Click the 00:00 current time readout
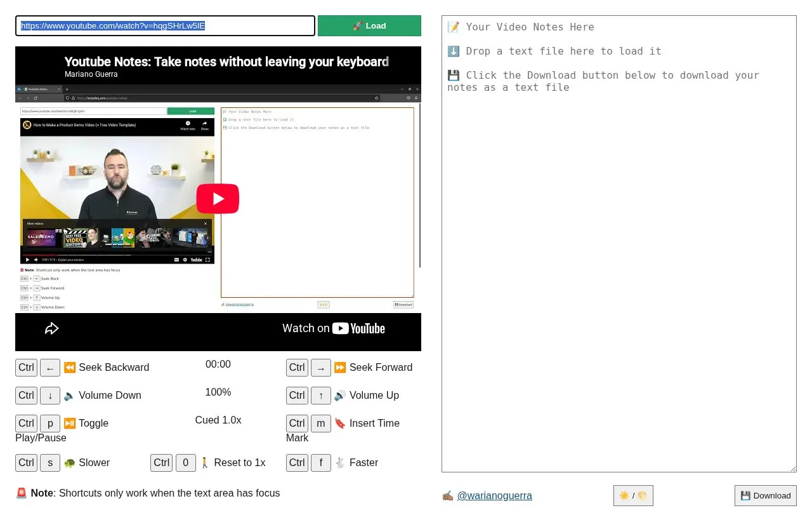The height and width of the screenshot is (508, 812). click(x=218, y=364)
